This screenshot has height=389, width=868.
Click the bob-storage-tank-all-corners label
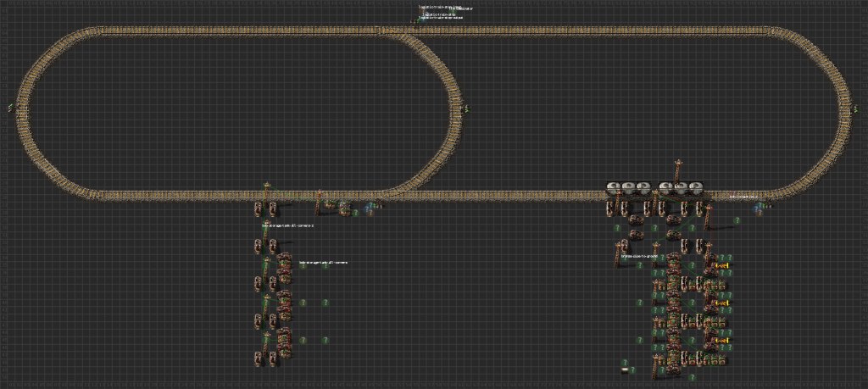(323, 262)
